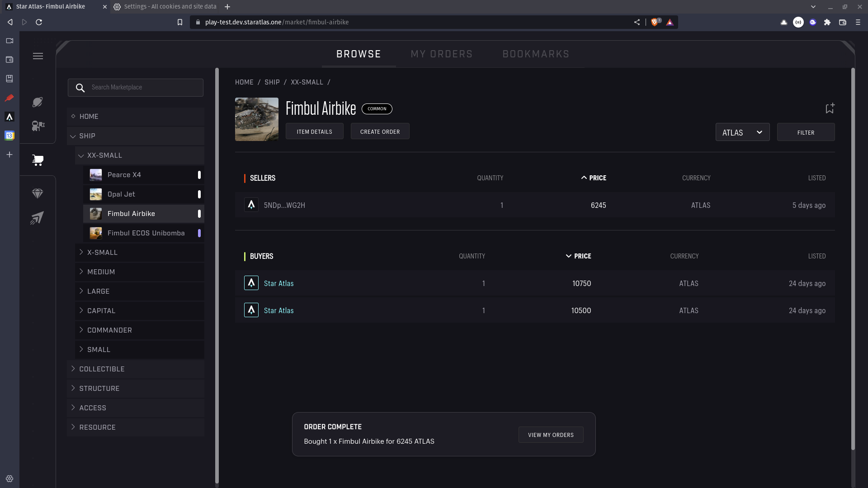The width and height of the screenshot is (868, 488).
Task: Open the hamburger menu in the sidebar
Action: tap(38, 56)
